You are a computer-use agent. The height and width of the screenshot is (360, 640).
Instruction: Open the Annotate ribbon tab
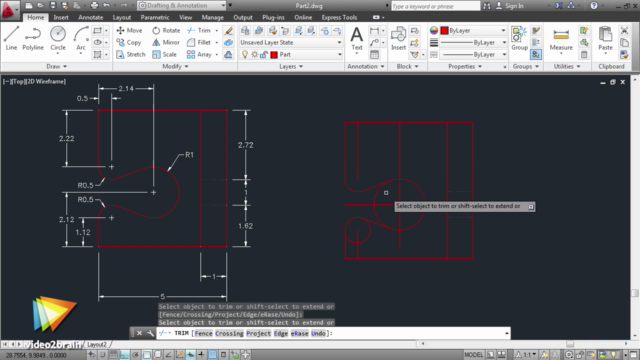[x=91, y=18]
